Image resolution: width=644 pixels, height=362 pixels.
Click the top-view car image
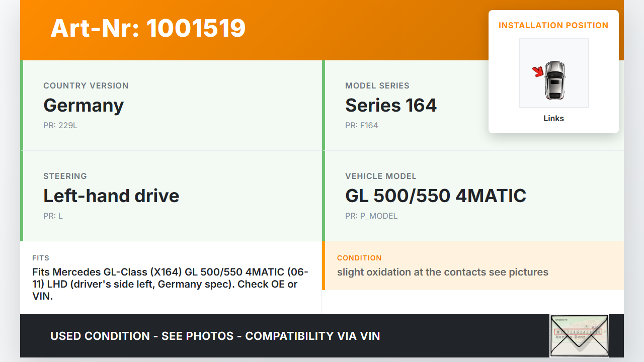click(x=555, y=80)
